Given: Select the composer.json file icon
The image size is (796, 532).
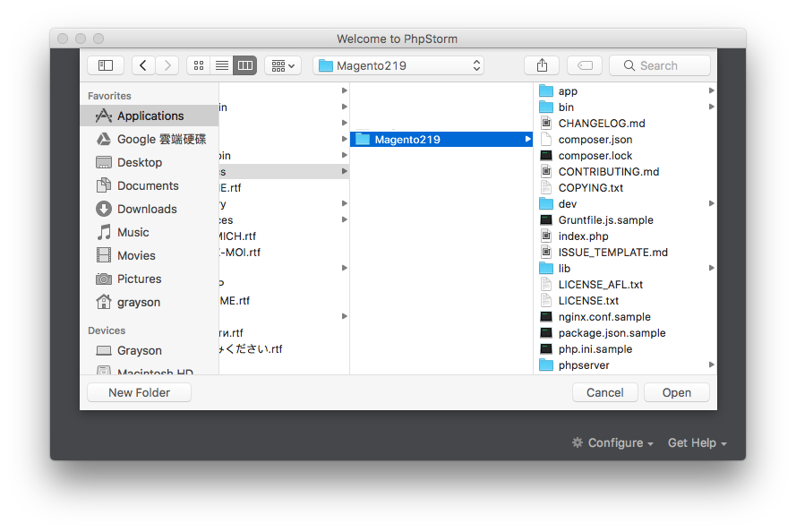Looking at the screenshot, I should 546,139.
